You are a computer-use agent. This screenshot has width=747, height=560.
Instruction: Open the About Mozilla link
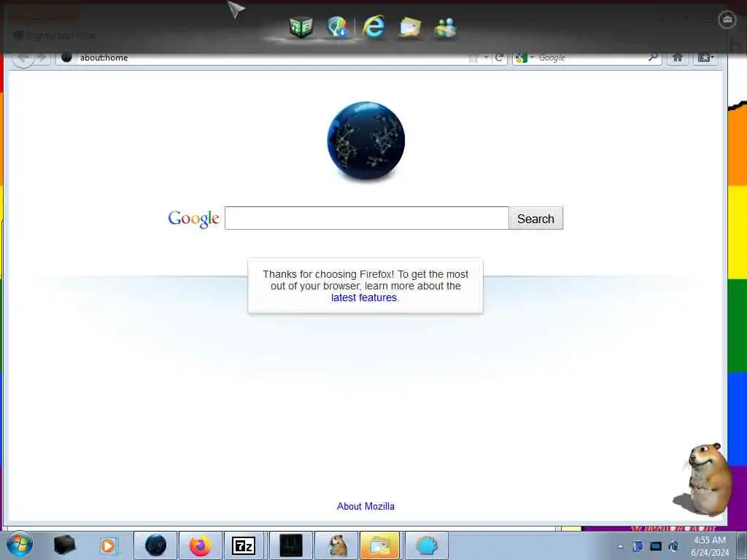pyautogui.click(x=366, y=506)
